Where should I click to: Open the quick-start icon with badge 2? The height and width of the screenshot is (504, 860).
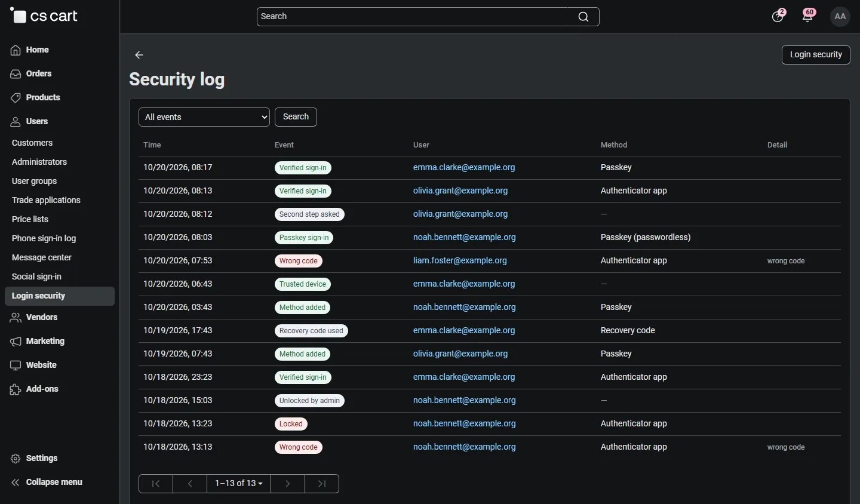(778, 16)
